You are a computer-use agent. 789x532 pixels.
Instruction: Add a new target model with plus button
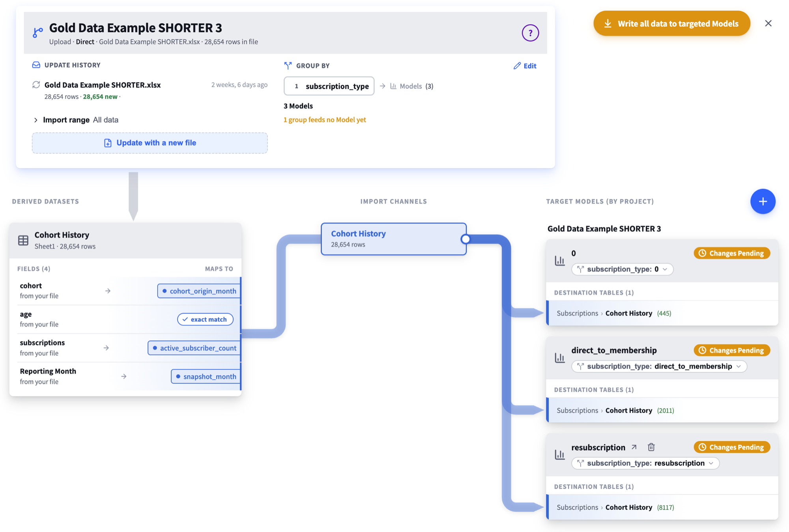pyautogui.click(x=763, y=202)
